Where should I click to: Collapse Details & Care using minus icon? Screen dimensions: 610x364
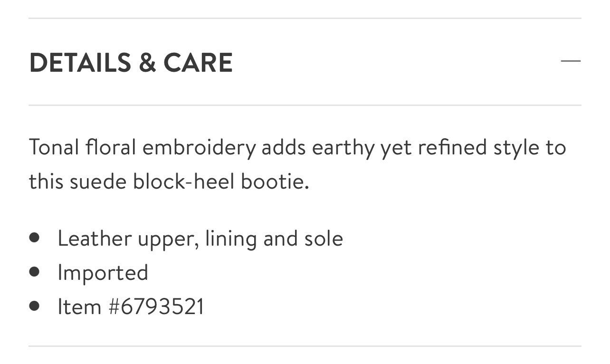pyautogui.click(x=571, y=61)
